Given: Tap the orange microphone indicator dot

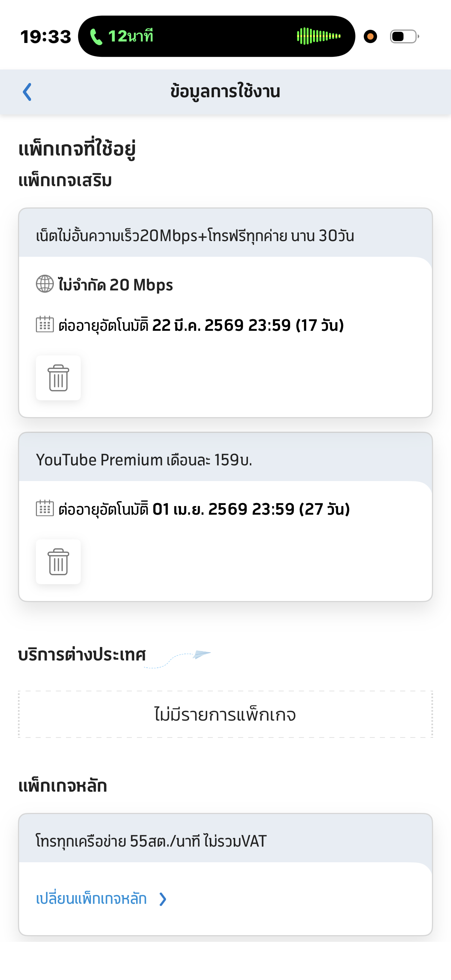Looking at the screenshot, I should (370, 37).
